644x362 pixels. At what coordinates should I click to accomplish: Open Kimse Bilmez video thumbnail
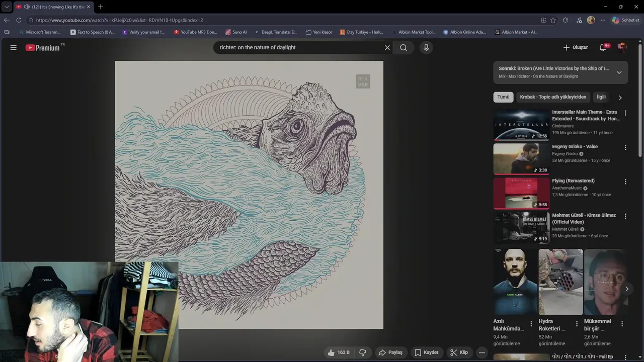tap(521, 228)
